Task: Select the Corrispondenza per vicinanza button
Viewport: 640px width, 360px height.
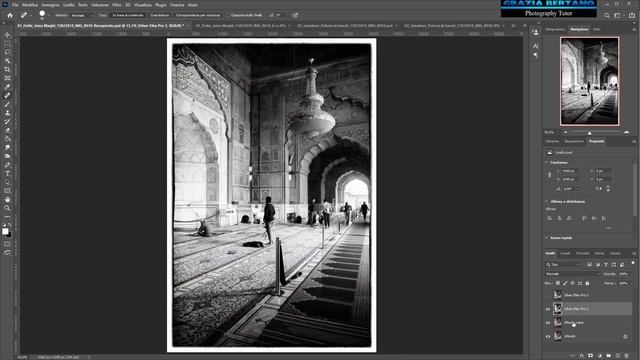Action: (x=198, y=15)
